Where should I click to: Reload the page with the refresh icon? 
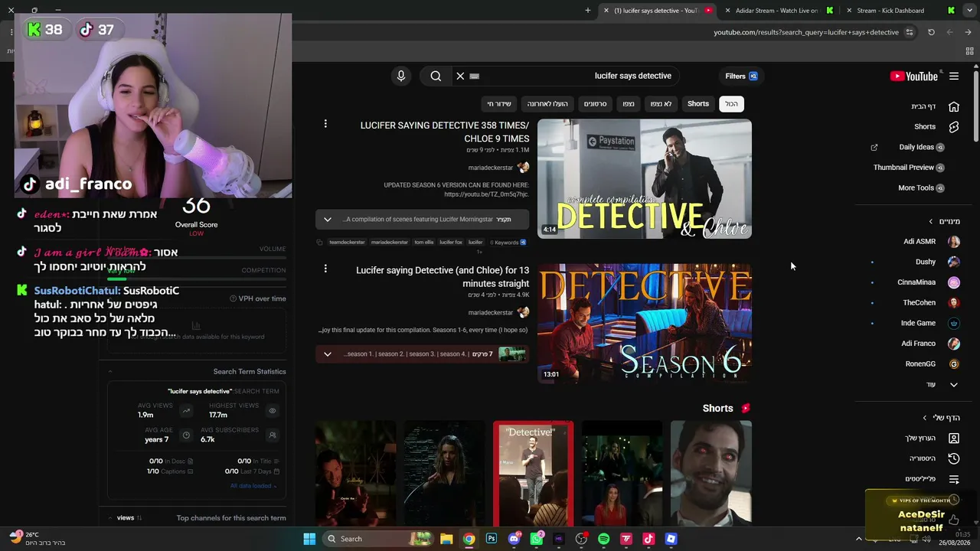[931, 32]
